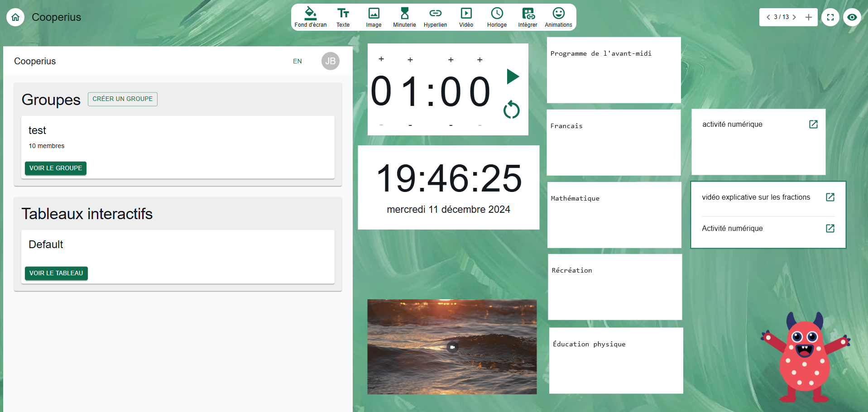Image resolution: width=868 pixels, height=412 pixels.
Task: Open the Animations picker
Action: [x=558, y=17]
